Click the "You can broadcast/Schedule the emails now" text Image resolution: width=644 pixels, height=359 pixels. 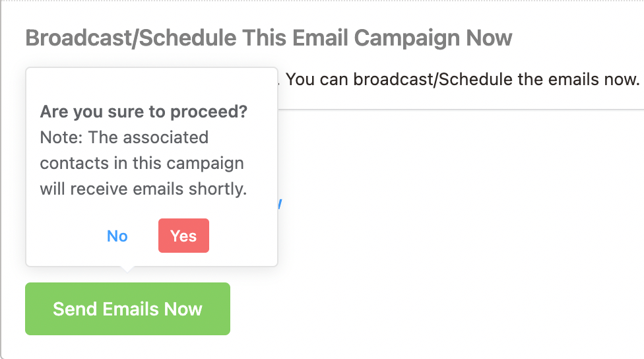point(462,80)
